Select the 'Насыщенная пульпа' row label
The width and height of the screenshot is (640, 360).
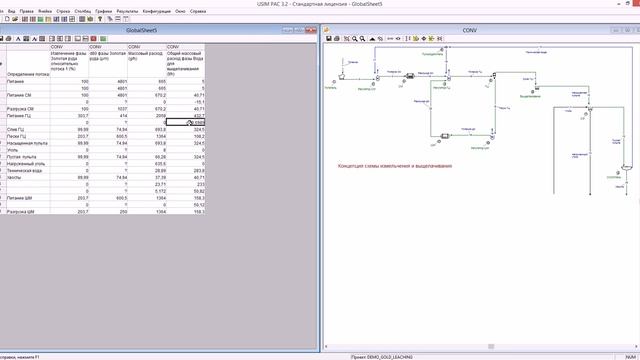click(27, 143)
